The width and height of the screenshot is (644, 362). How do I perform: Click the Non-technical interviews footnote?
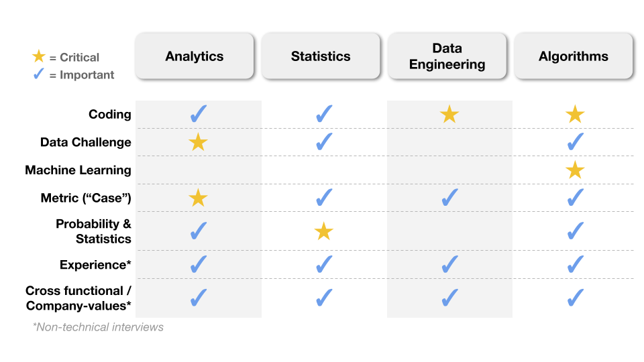tap(98, 327)
